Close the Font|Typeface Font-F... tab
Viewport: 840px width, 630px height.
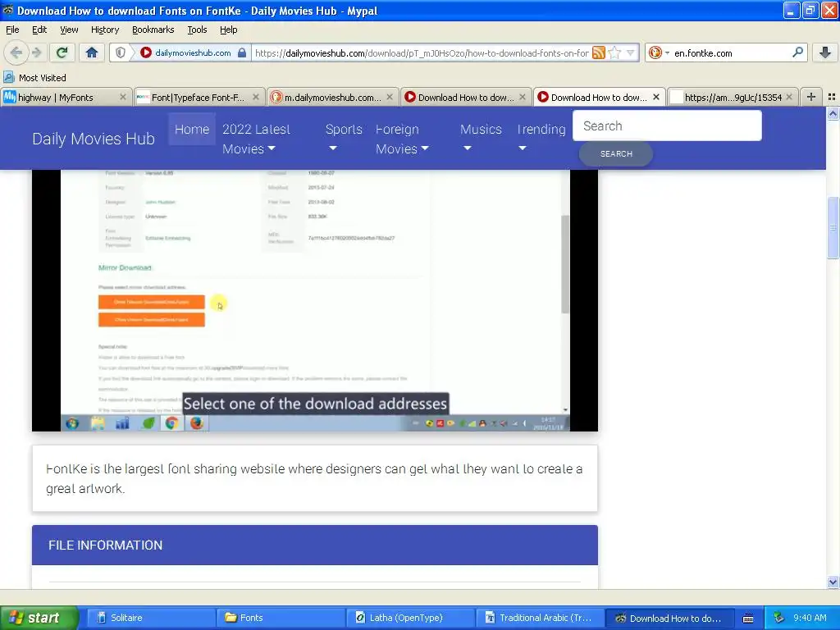point(256,97)
